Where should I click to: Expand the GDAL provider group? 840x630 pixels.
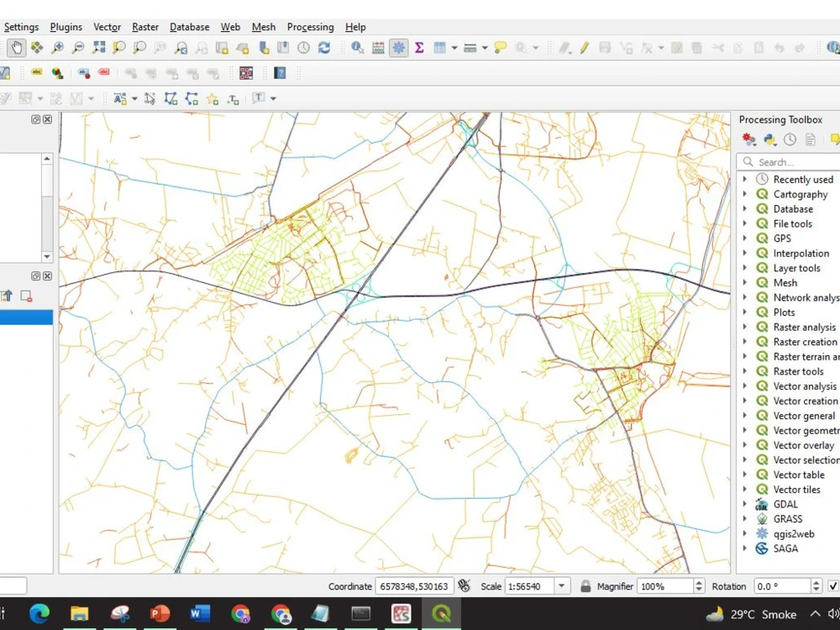(745, 504)
